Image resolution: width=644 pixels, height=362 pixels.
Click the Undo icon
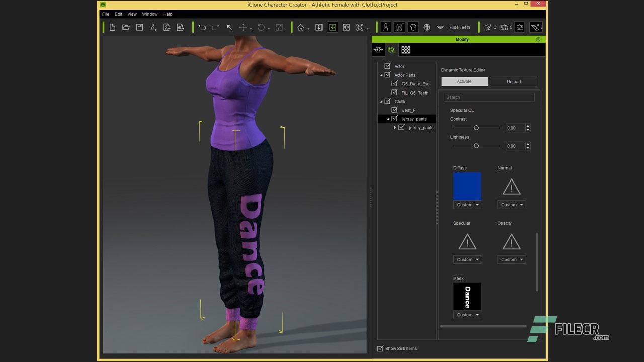[x=202, y=27]
